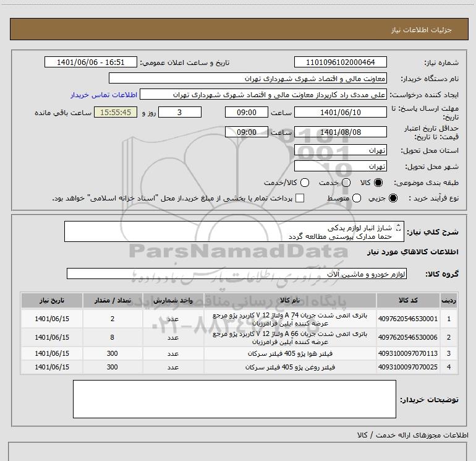
Task: Click the واحد شمارش column header
Action: point(173,300)
